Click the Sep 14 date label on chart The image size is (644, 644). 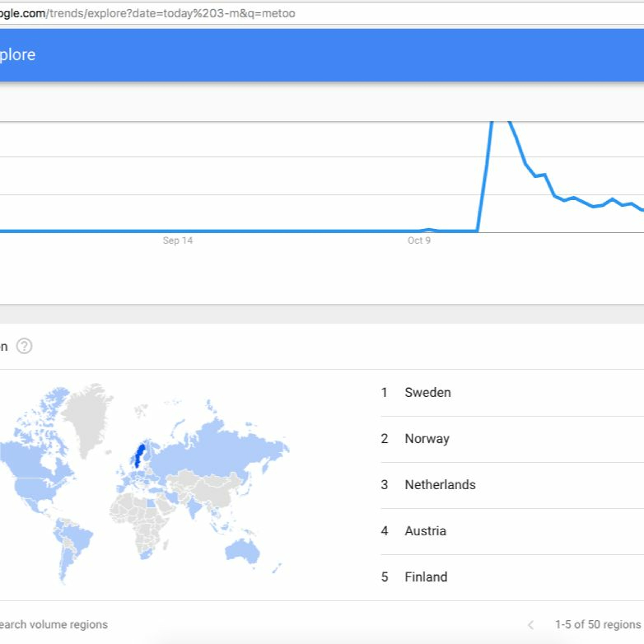(x=178, y=240)
